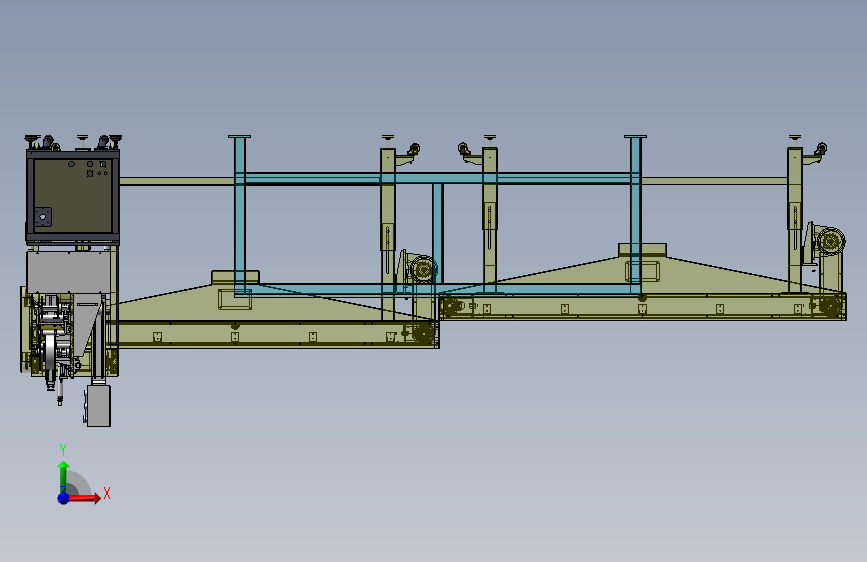The width and height of the screenshot is (867, 562).
Task: Select the grey box below the cutting head
Action: coord(99,406)
